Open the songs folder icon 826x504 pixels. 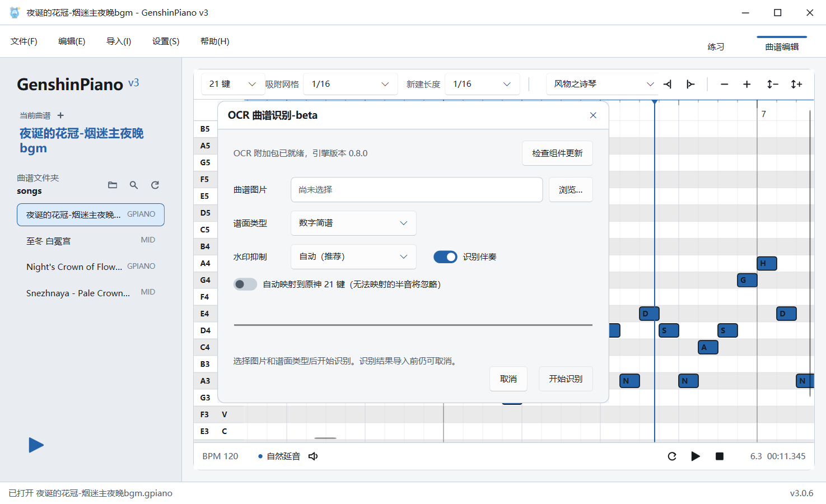point(113,185)
